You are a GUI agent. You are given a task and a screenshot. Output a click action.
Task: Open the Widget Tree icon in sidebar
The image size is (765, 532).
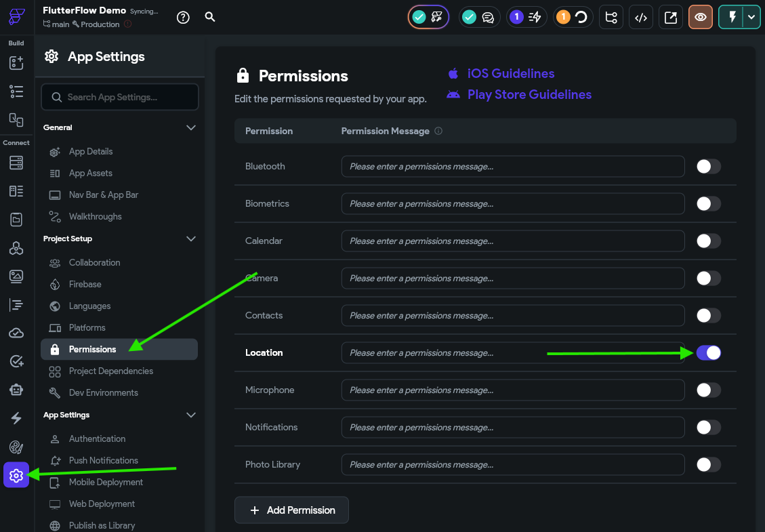(x=16, y=91)
